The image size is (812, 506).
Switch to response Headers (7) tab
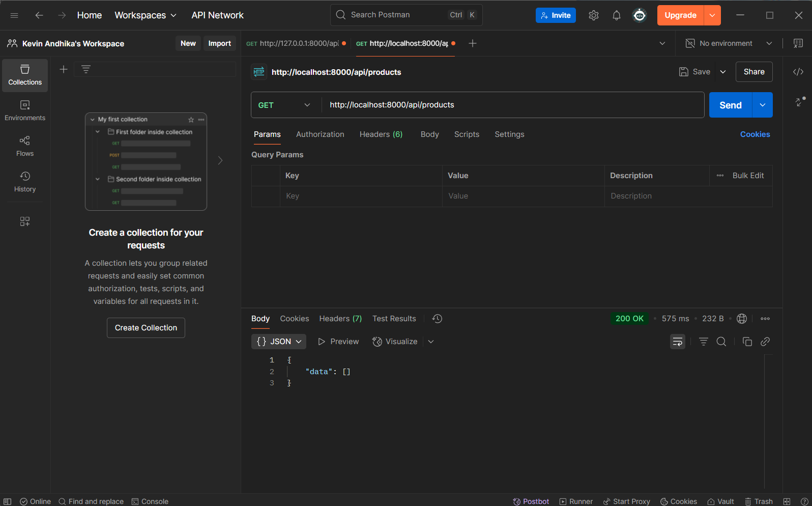(x=340, y=319)
